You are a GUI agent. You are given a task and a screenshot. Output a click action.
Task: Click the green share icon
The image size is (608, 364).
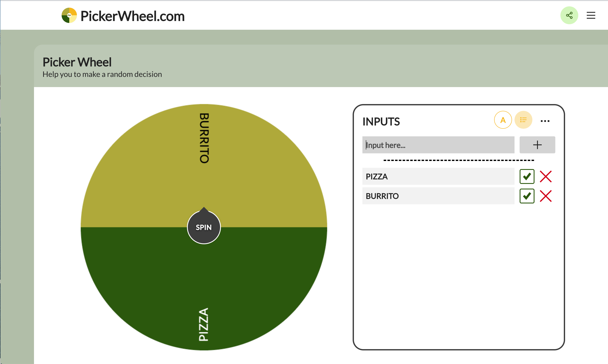click(569, 16)
